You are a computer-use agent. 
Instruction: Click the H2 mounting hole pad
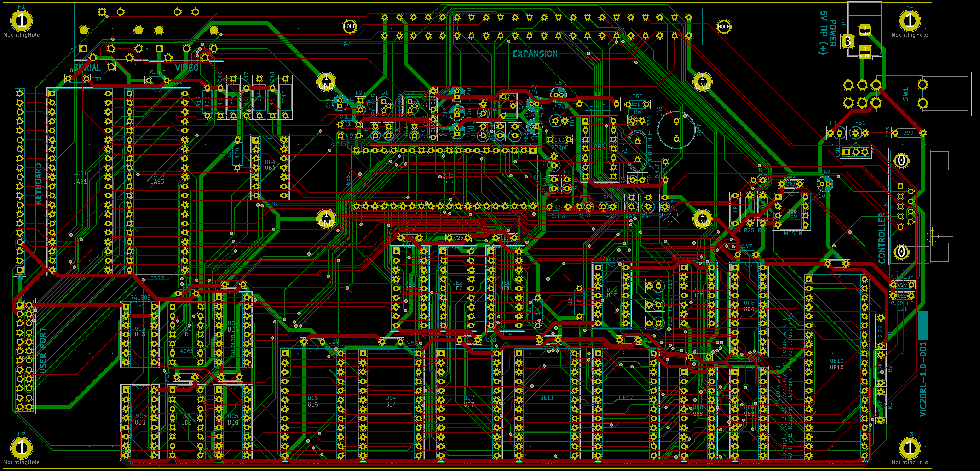click(21, 448)
